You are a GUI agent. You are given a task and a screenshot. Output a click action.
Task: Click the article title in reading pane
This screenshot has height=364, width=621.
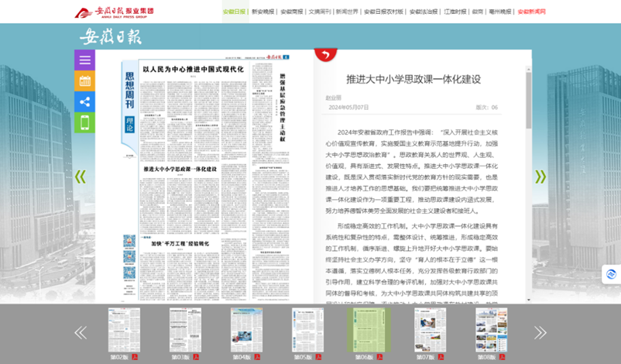pyautogui.click(x=413, y=79)
